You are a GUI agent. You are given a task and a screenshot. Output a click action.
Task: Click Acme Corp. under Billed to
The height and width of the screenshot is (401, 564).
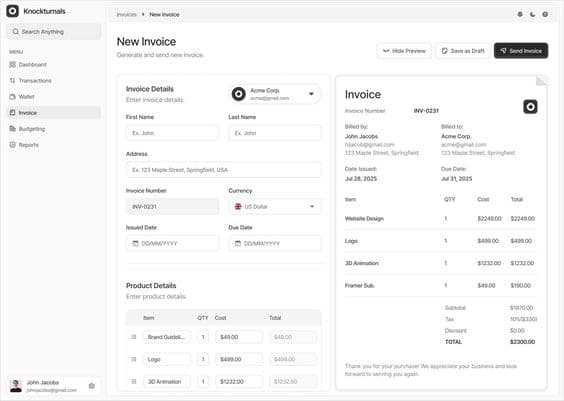tap(456, 136)
